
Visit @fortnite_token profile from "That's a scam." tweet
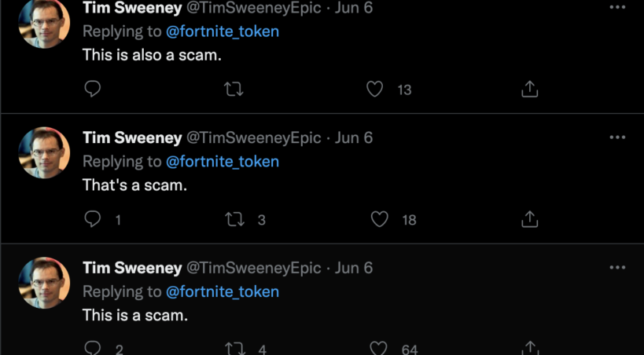point(223,162)
